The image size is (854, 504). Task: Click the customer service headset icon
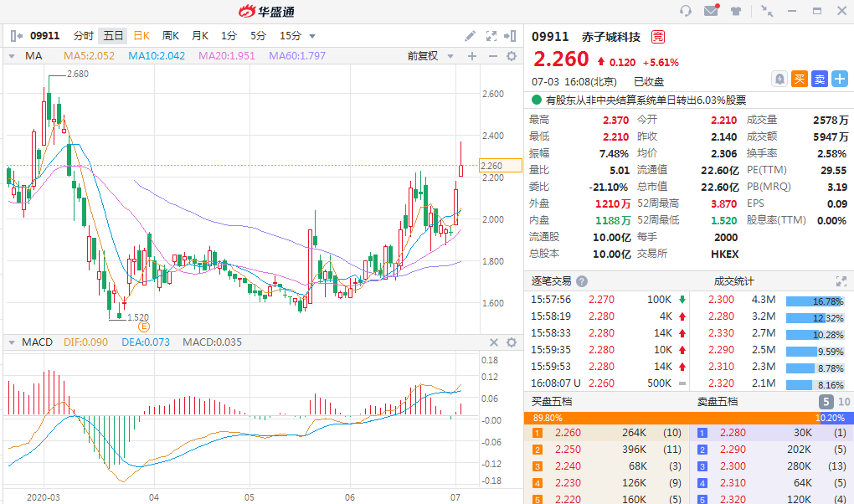pos(686,11)
